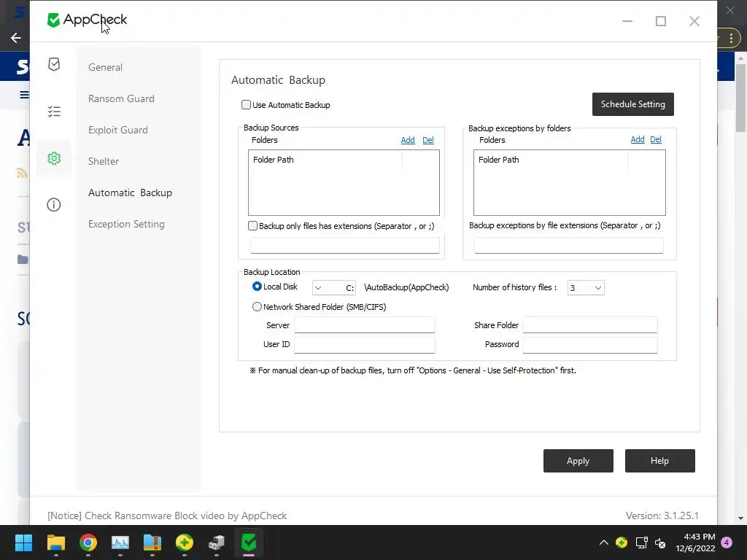
Task: Open the log list icon in AppCheck sidebar
Action: pos(54,112)
